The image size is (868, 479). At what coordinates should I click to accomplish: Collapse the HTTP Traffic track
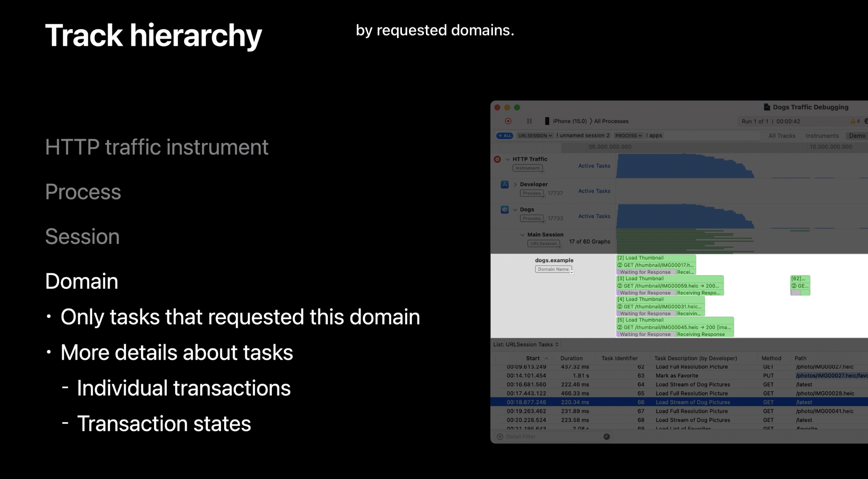click(508, 159)
